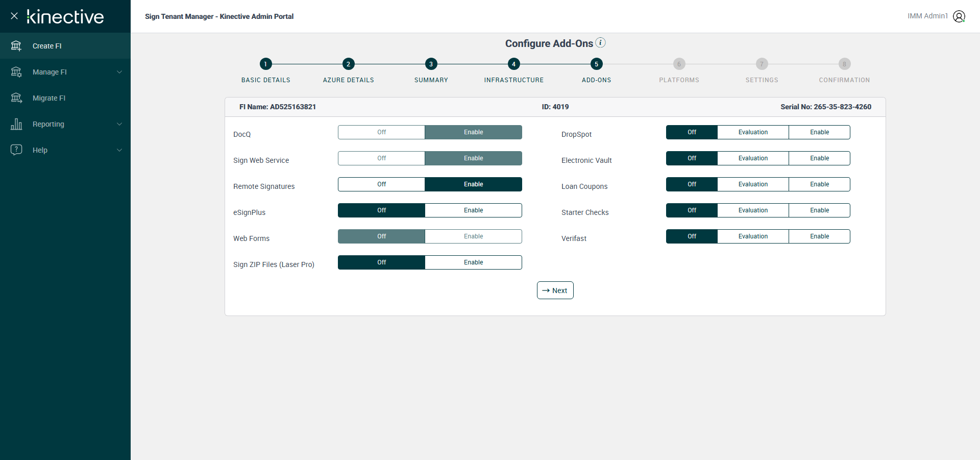The width and height of the screenshot is (980, 460).
Task: Click the IMM Admin1 username
Action: click(927, 16)
